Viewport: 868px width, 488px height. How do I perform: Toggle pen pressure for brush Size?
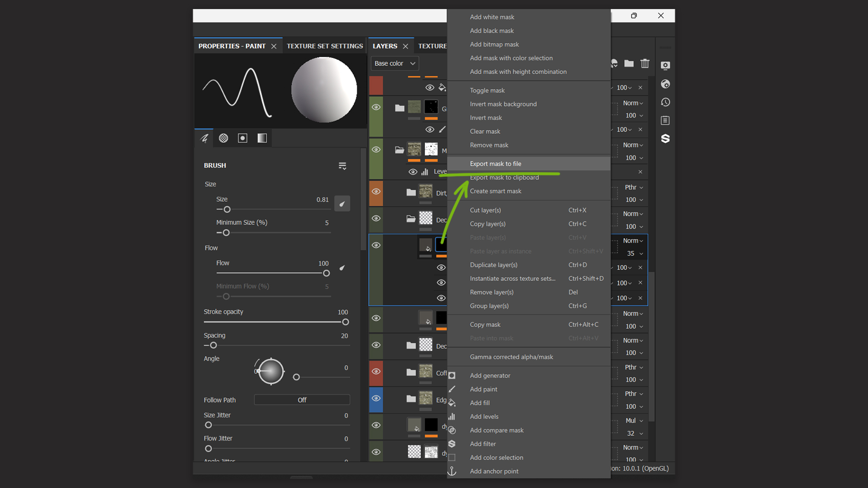tap(342, 204)
